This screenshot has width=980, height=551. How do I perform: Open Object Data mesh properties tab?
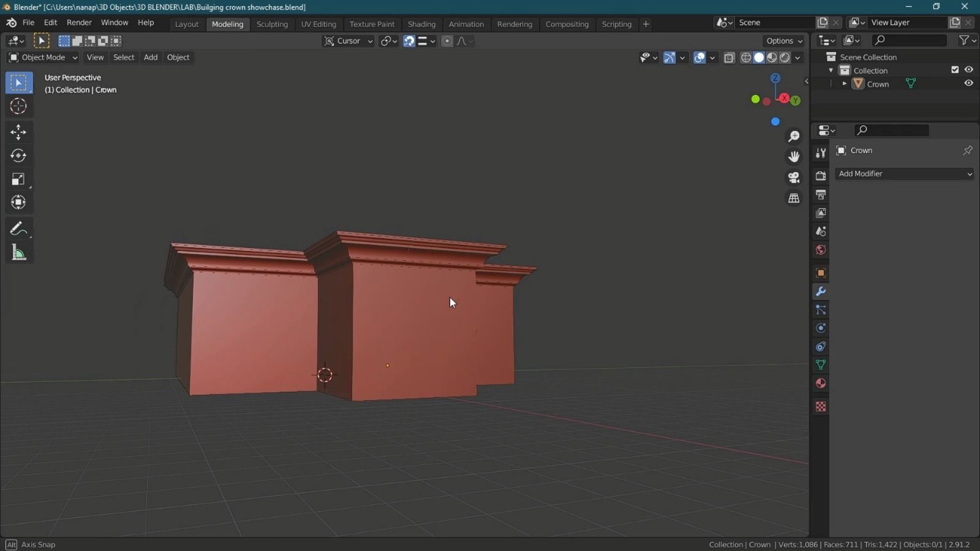tap(821, 365)
